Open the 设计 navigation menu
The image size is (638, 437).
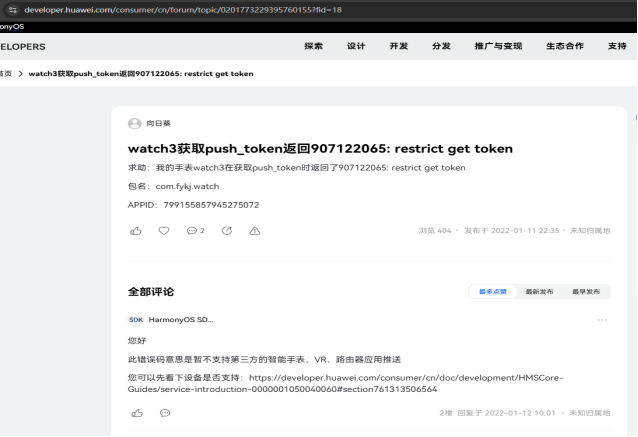tap(356, 46)
